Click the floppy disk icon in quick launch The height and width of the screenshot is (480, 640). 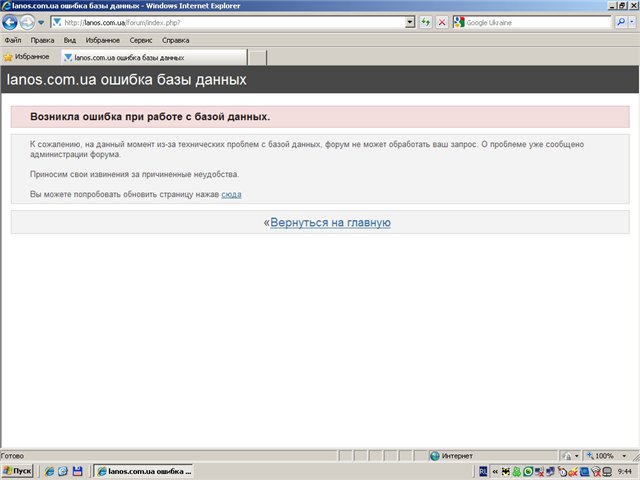point(79,470)
